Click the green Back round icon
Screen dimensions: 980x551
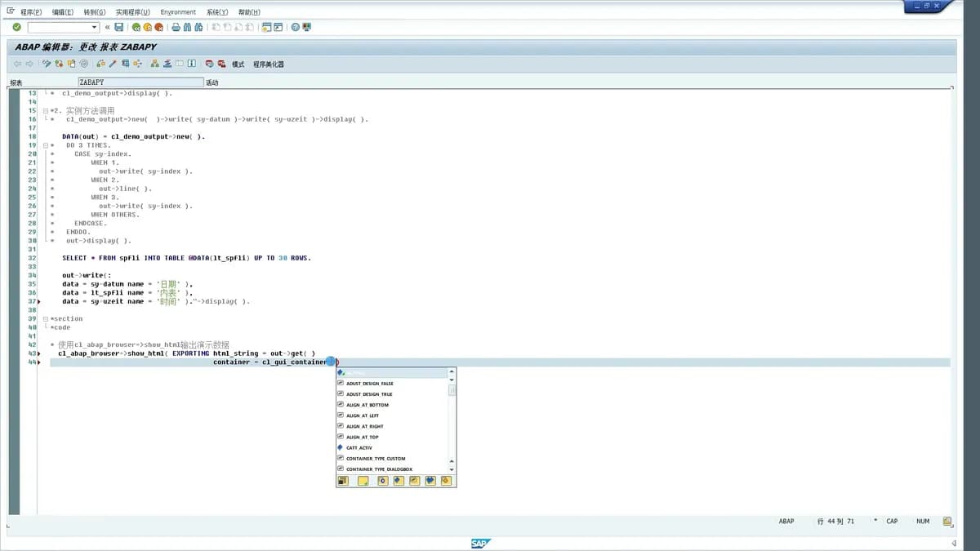click(136, 27)
